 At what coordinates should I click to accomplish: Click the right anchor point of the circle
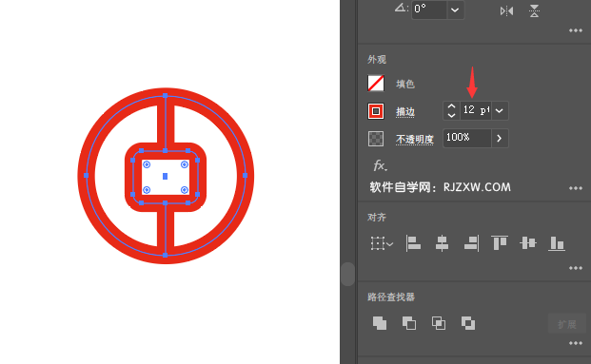[245, 176]
